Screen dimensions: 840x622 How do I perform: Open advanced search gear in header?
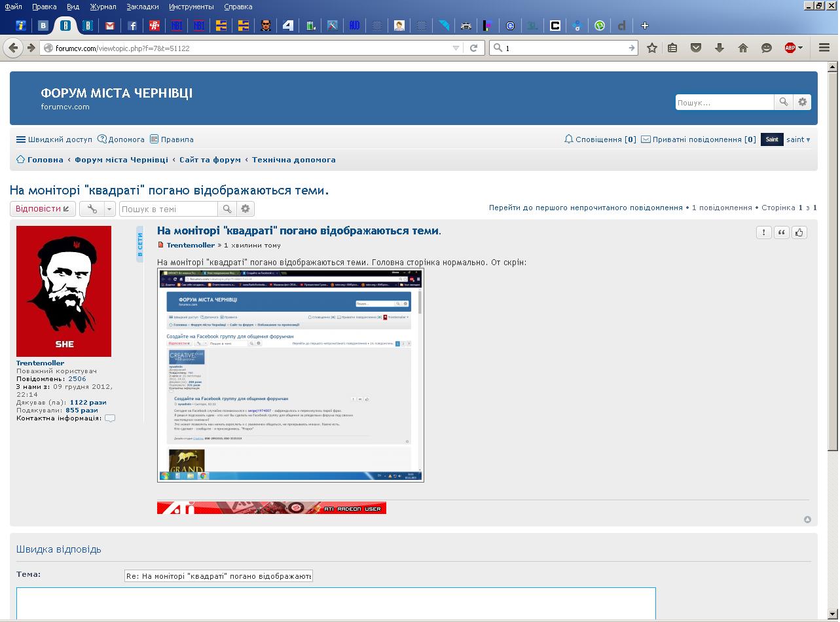point(802,102)
